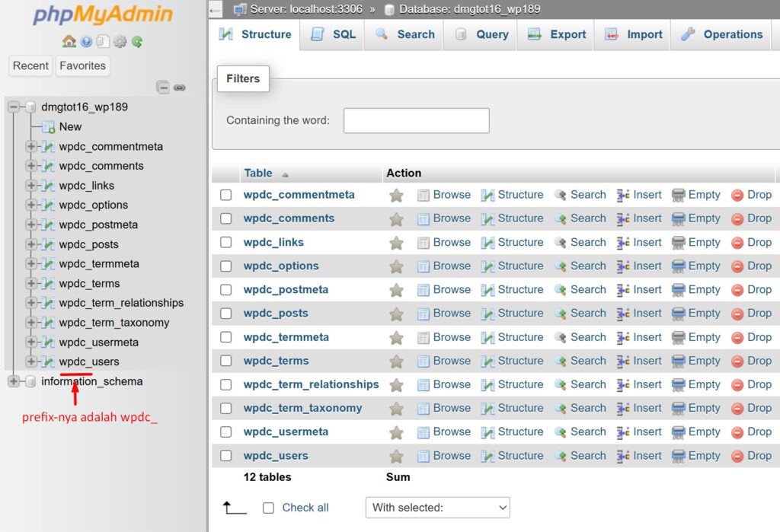Expand wpdc_commentmeta in the navigation tree
This screenshot has height=532, width=780.
(x=31, y=146)
